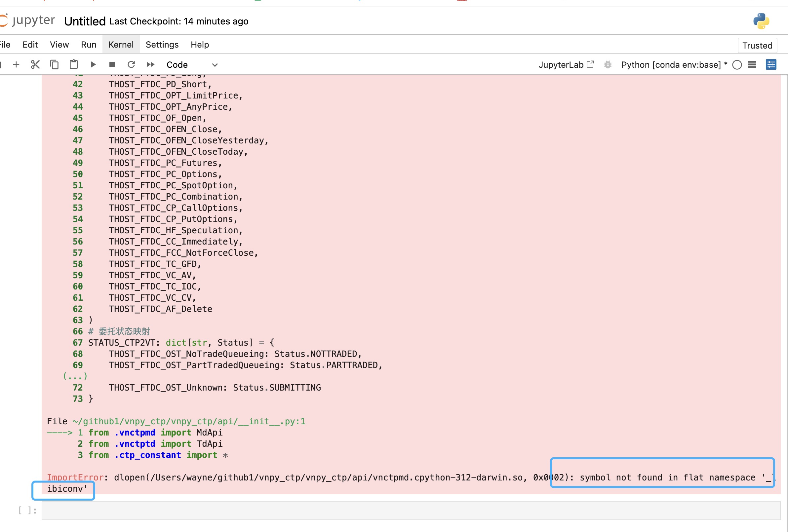Click line THOST_FTDC_AF_Delete
Viewport: 788px width, 532px height.
[160, 309]
